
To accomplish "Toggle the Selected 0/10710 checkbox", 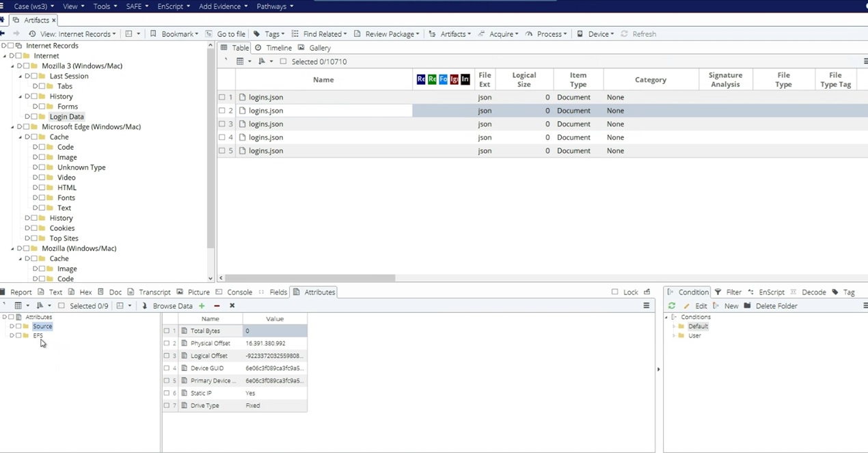I will (x=284, y=61).
